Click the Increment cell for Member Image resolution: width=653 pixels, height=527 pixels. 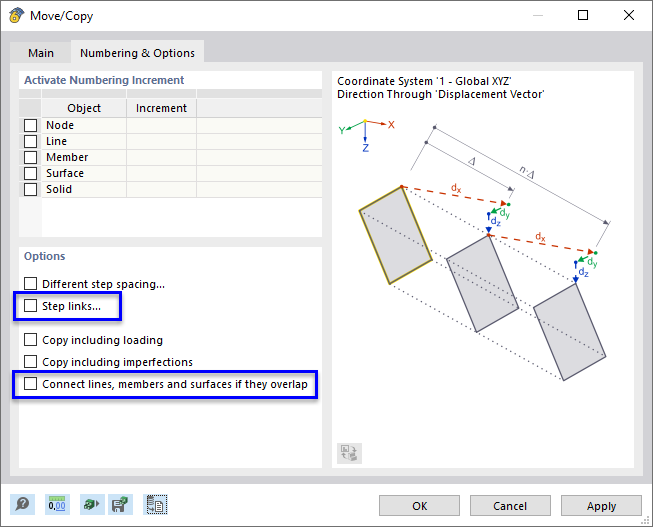click(x=161, y=157)
